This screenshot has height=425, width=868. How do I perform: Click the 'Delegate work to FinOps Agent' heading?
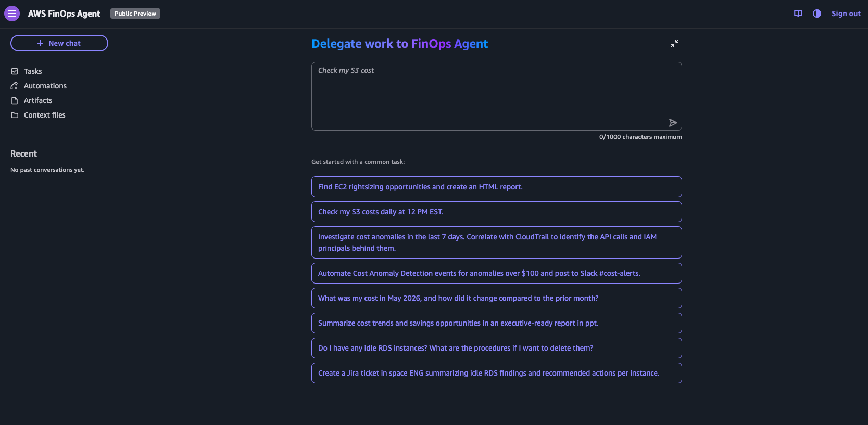[400, 44]
